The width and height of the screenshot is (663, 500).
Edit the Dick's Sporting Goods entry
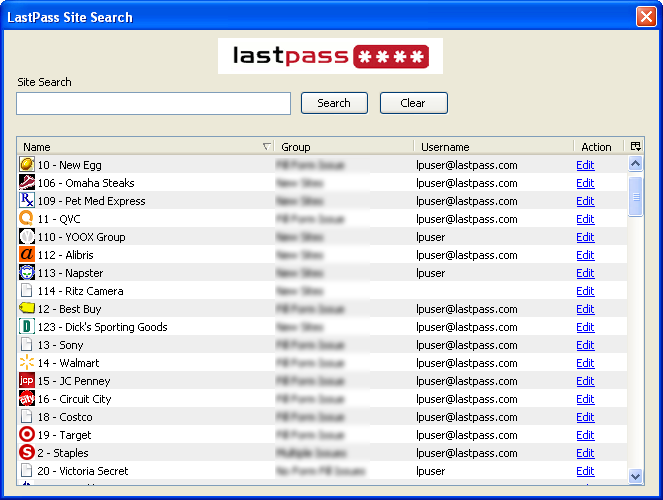click(585, 327)
